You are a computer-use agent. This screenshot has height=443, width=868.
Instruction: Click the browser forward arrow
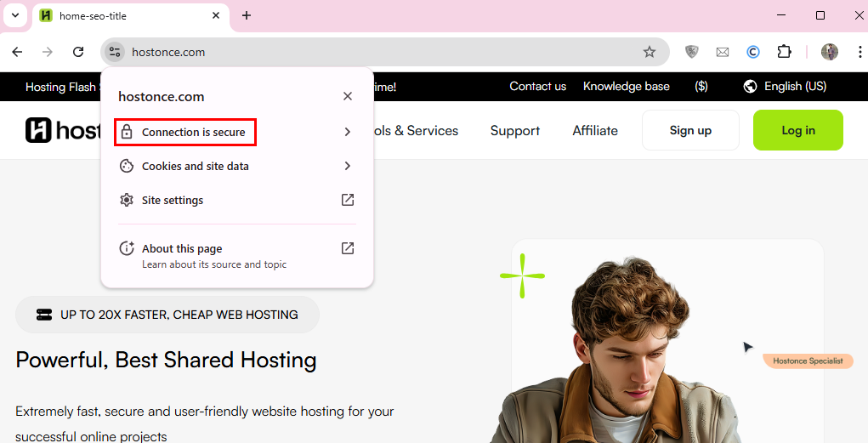(48, 52)
